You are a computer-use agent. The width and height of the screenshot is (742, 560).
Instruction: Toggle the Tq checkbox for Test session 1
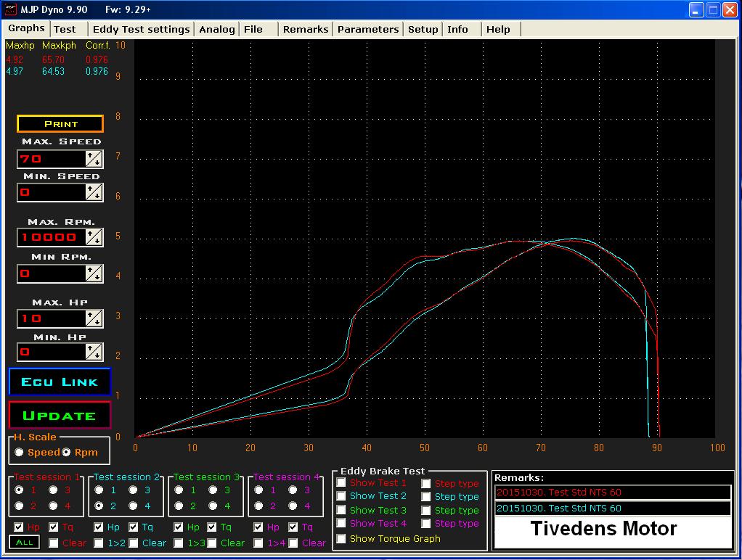point(54,527)
